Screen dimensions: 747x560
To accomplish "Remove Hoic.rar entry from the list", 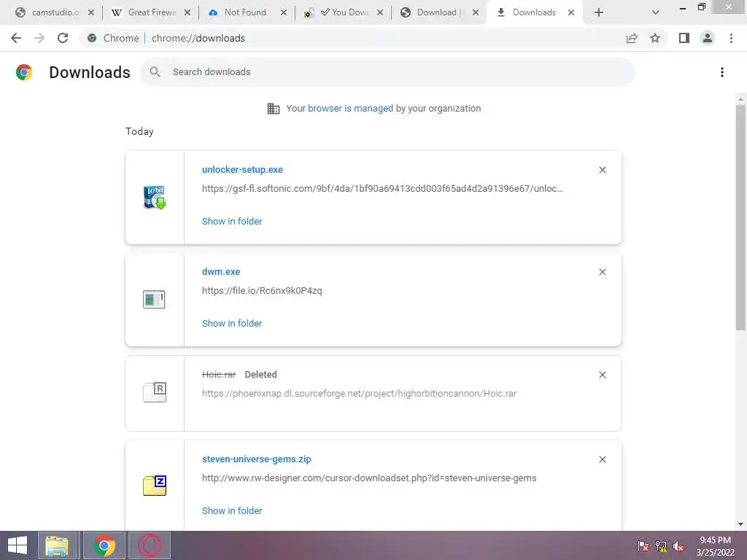I will 602,375.
